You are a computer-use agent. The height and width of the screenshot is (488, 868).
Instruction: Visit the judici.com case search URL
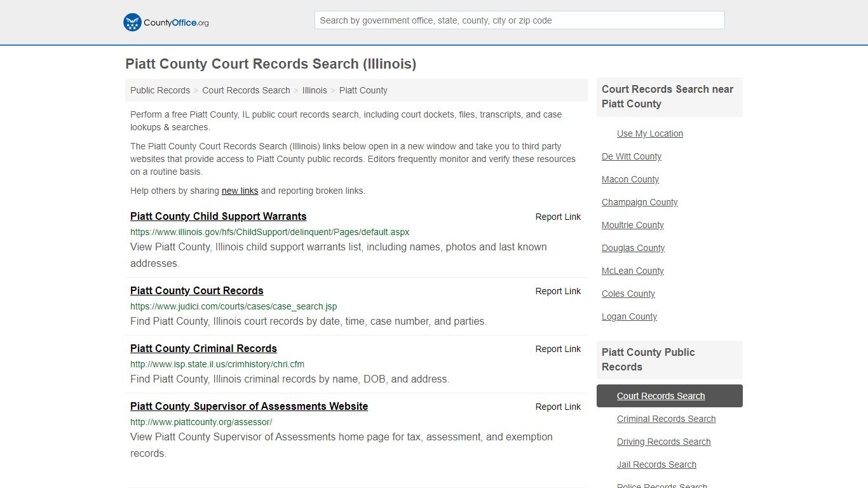234,306
